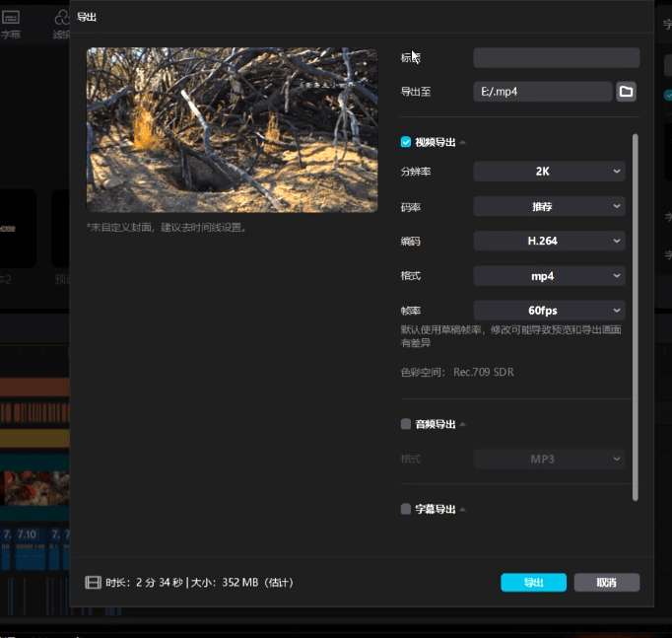Click the export settings vertical scrollbar
This screenshot has height=638, width=672.
636,318
